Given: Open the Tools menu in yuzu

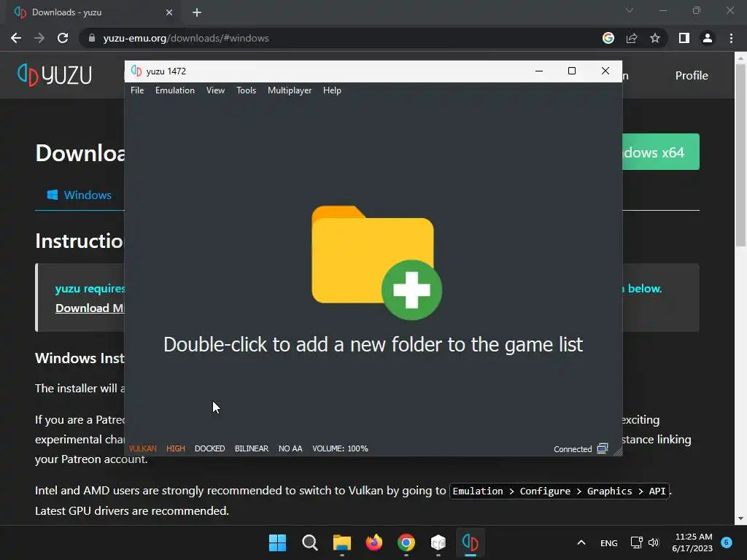Looking at the screenshot, I should (246, 90).
